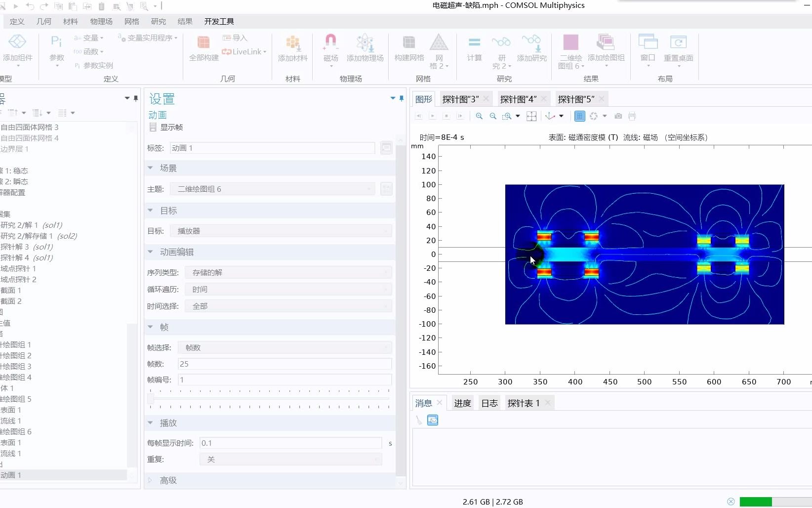This screenshot has width=812, height=508.
Task: Click the 构建网格 (Build Mesh) icon
Action: (408, 47)
